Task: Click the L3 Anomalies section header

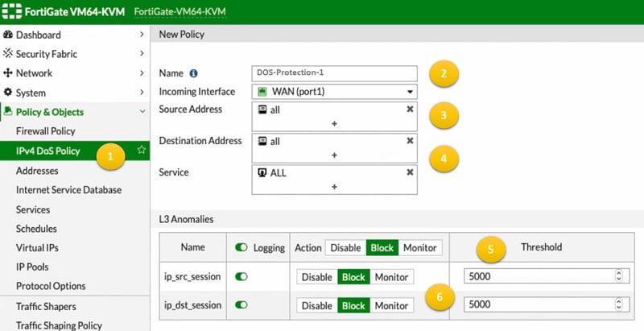Action: pyautogui.click(x=186, y=219)
